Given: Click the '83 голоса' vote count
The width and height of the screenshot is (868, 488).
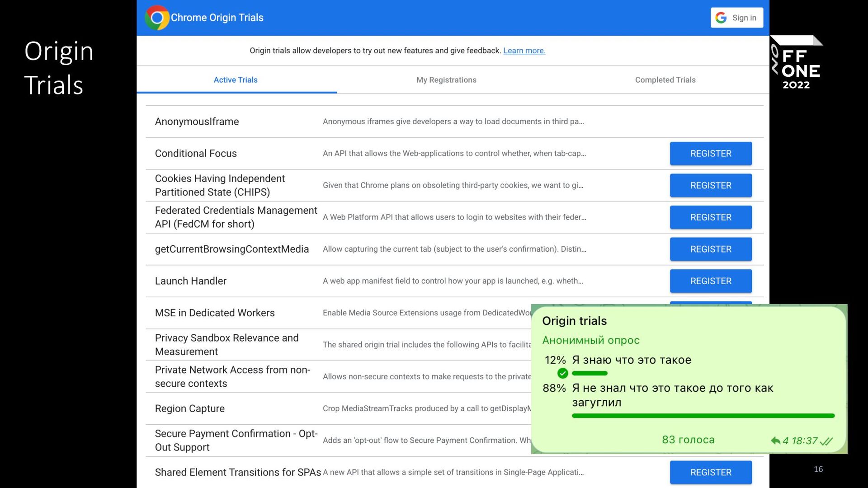Looking at the screenshot, I should [688, 440].
